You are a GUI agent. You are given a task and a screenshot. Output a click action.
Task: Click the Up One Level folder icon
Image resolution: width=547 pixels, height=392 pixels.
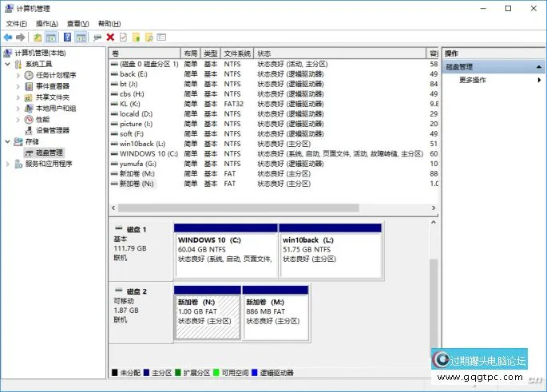click(38, 37)
